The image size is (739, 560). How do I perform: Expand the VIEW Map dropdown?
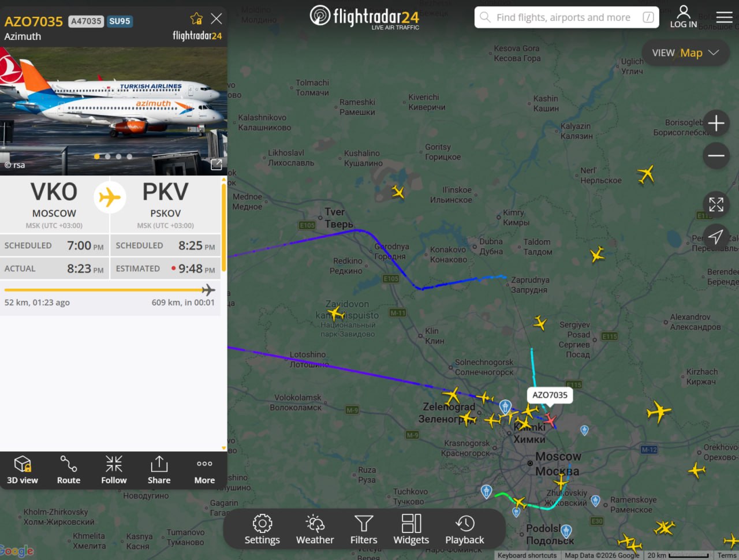[685, 53]
